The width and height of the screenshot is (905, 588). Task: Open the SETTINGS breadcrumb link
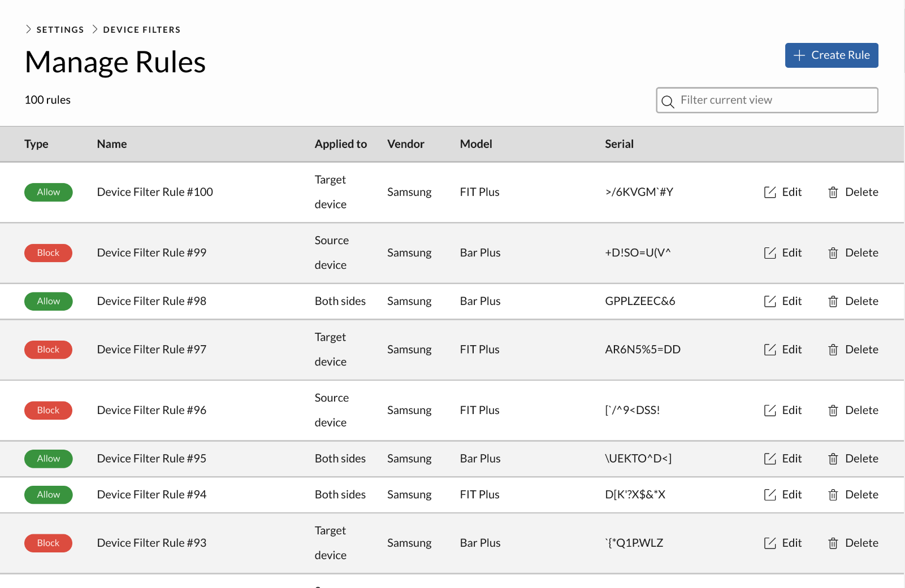pyautogui.click(x=60, y=29)
